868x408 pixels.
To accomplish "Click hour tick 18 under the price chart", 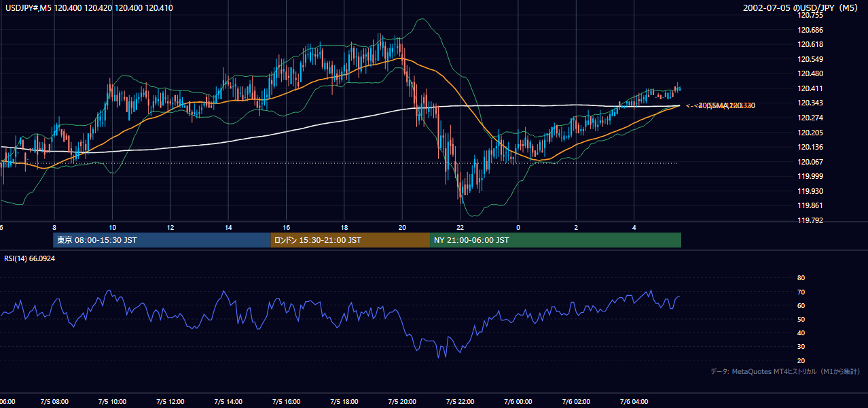I will coord(344,228).
